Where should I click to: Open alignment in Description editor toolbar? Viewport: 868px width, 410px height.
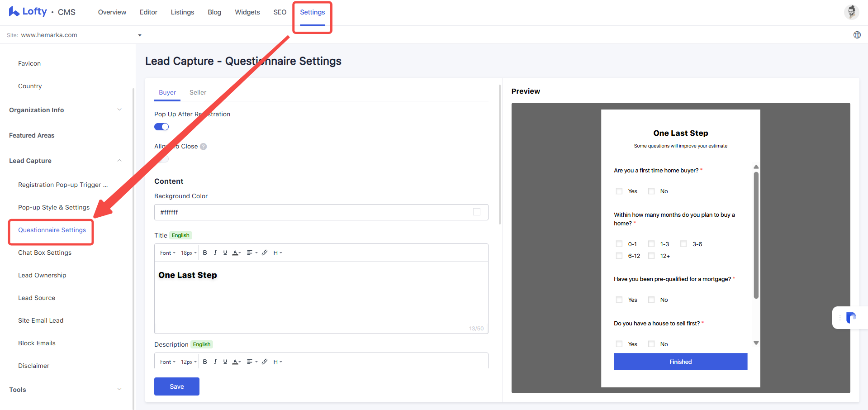click(251, 362)
